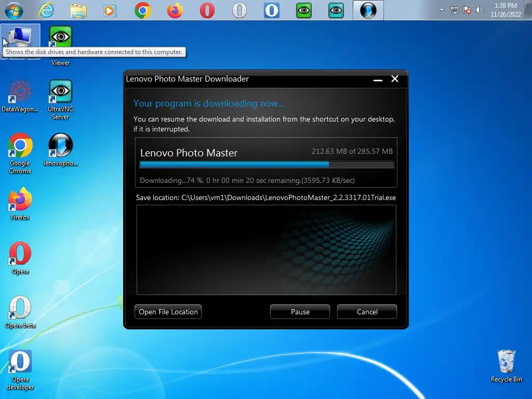Viewport: 532px width, 399px height.
Task: Pause the Lenovo Photo Master download
Action: 300,312
